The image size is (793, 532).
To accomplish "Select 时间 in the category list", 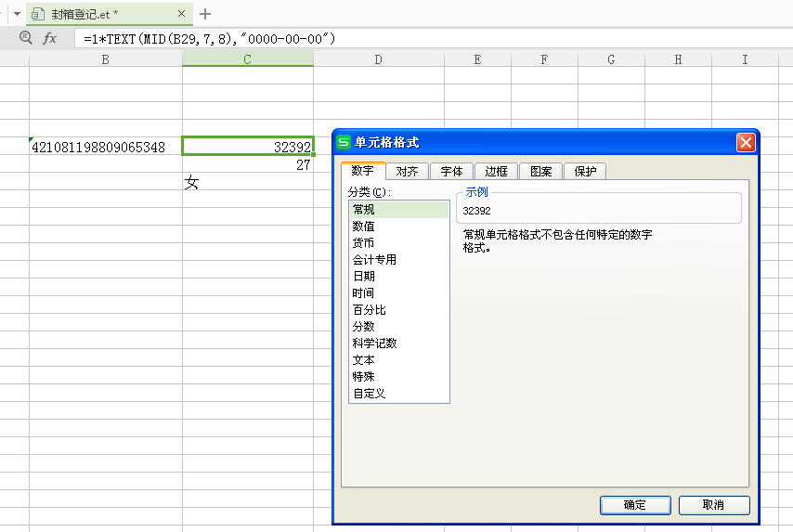I will (399, 292).
